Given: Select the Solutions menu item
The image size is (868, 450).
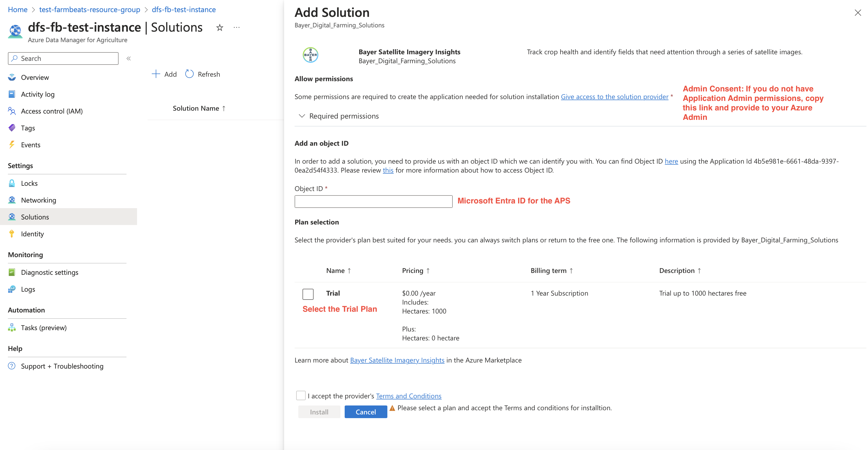Looking at the screenshot, I should 69,217.
